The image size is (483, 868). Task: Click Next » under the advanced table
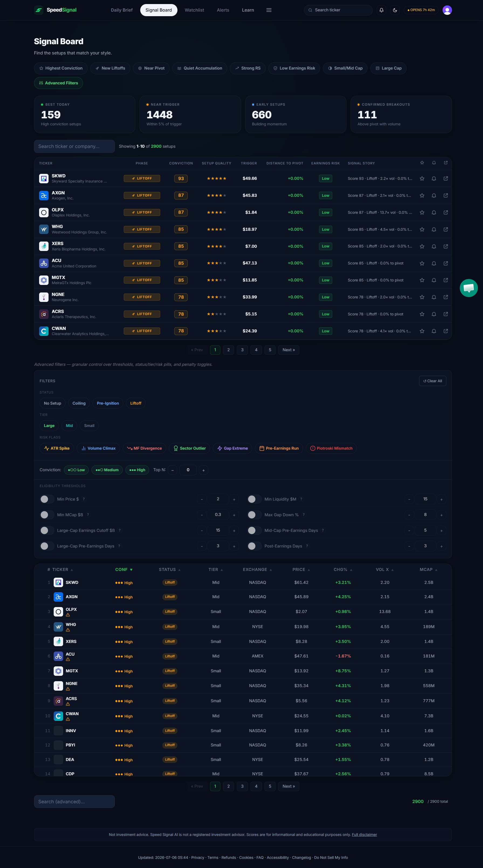(x=289, y=786)
